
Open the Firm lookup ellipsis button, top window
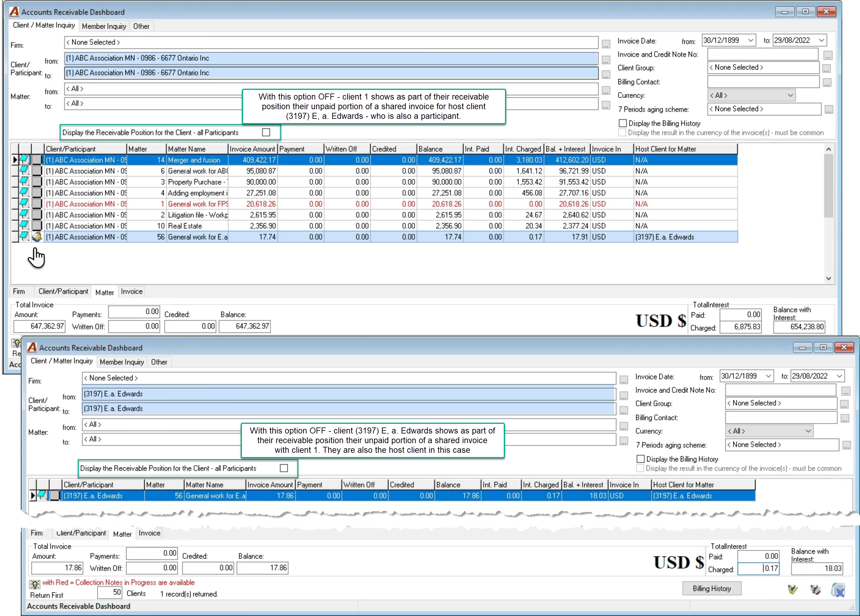click(x=606, y=44)
